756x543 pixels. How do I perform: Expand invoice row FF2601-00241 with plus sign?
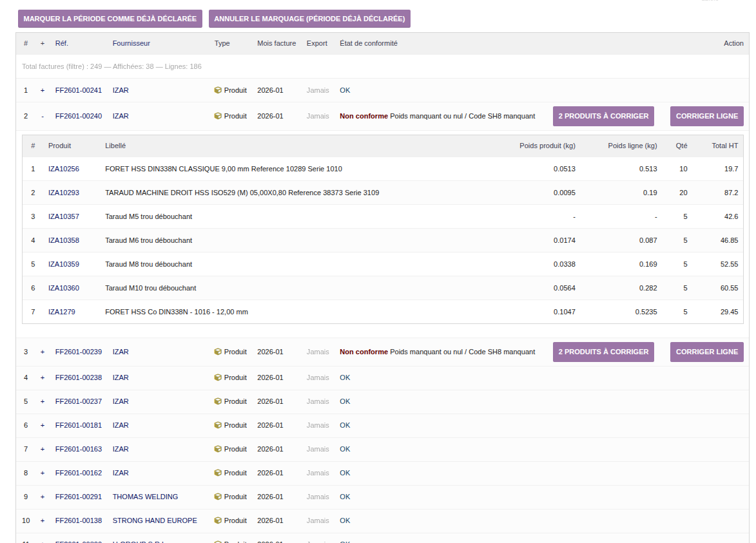[43, 90]
